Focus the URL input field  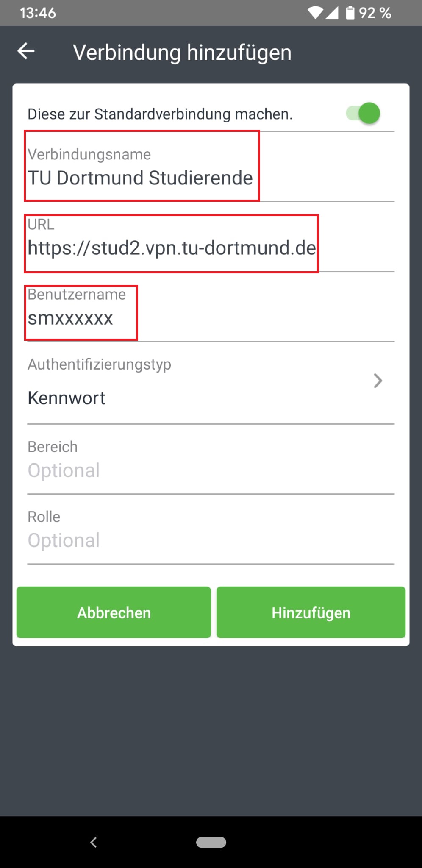[211, 236]
